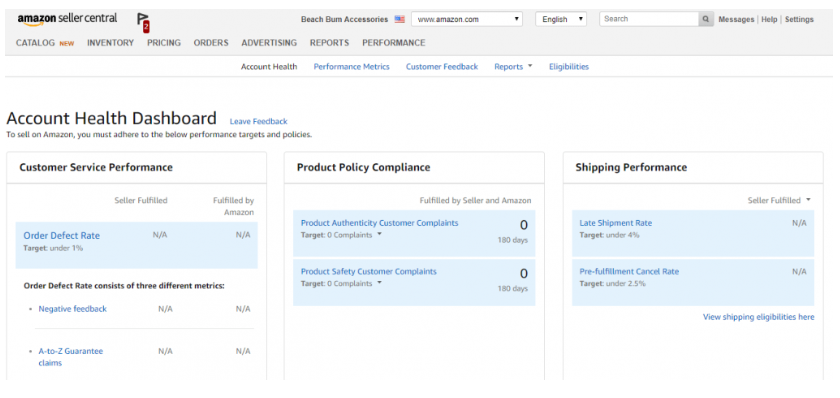Open Product Safety Customer Complaints link
The height and width of the screenshot is (398, 840).
[369, 272]
